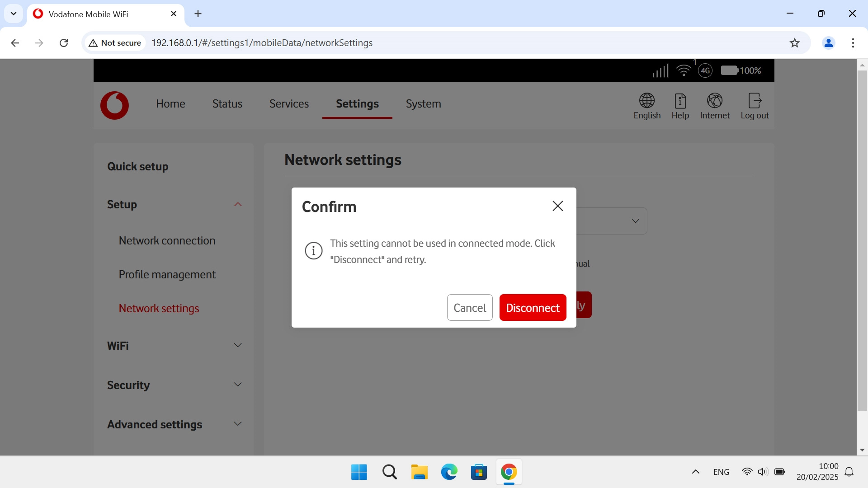The height and width of the screenshot is (488, 868).
Task: Switch to the Status tab
Action: click(x=227, y=104)
